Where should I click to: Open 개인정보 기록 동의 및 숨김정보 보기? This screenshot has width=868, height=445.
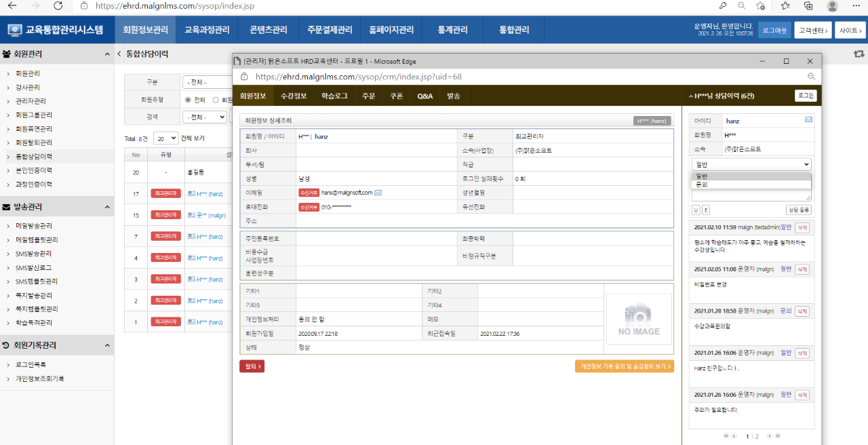[624, 366]
